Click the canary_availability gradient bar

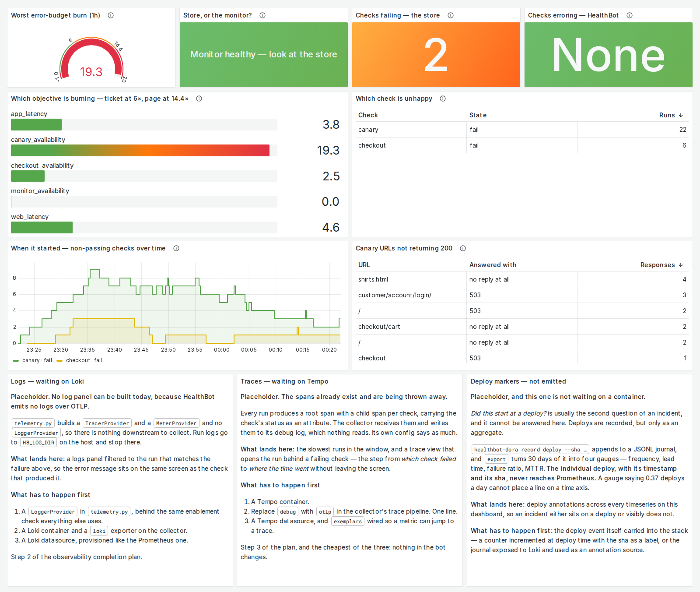click(140, 151)
